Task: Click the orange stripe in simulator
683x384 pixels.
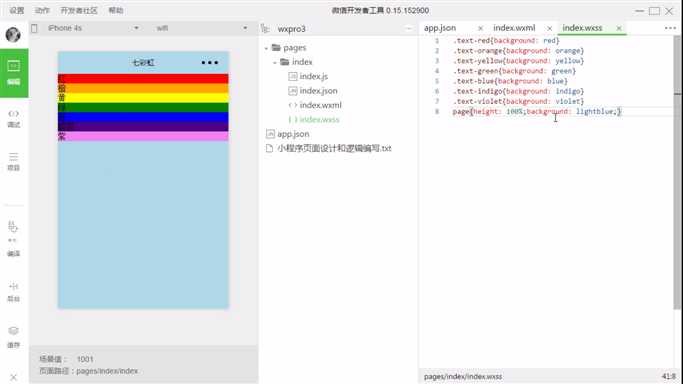Action: [x=143, y=88]
